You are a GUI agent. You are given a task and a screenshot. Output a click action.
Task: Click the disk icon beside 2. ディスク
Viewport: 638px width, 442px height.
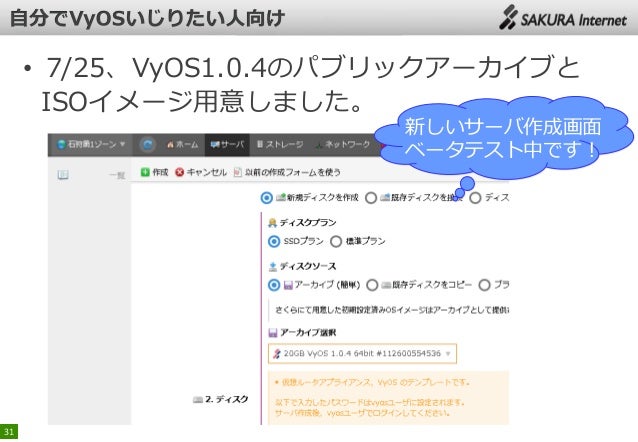[198, 400]
